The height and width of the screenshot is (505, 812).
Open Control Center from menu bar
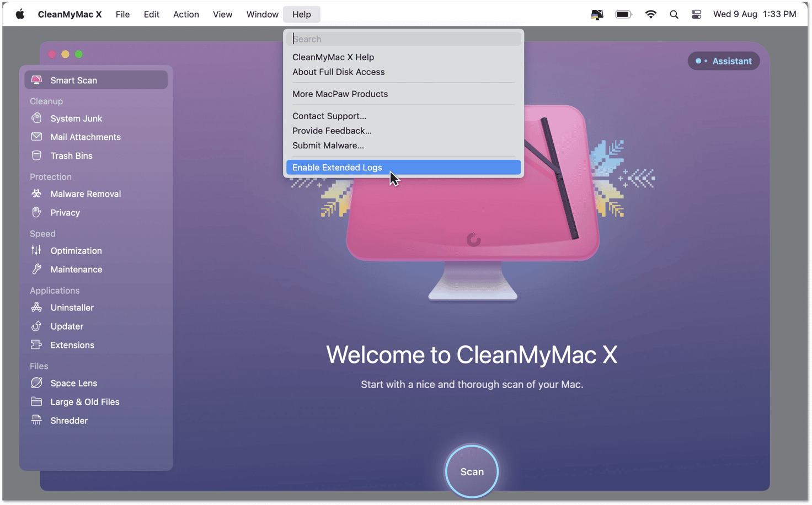point(696,14)
